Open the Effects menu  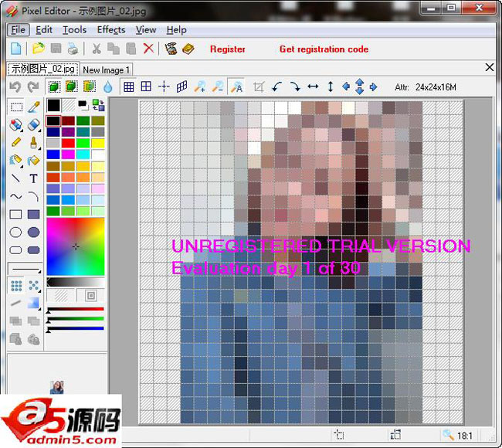(111, 30)
